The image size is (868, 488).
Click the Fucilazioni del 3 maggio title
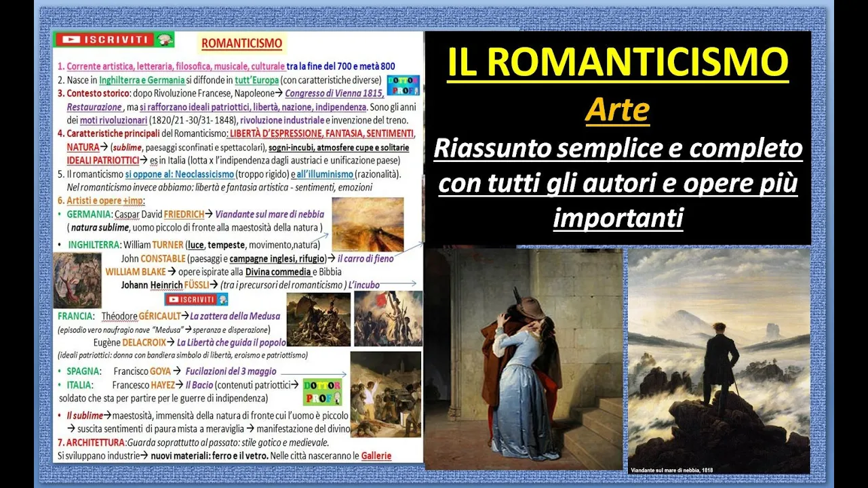pyautogui.click(x=231, y=371)
